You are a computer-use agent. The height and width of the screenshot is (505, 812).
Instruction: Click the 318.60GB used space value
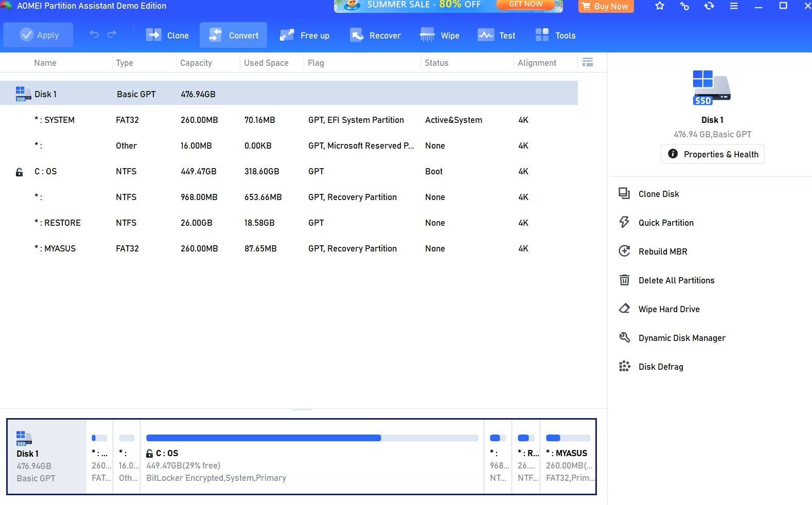261,171
